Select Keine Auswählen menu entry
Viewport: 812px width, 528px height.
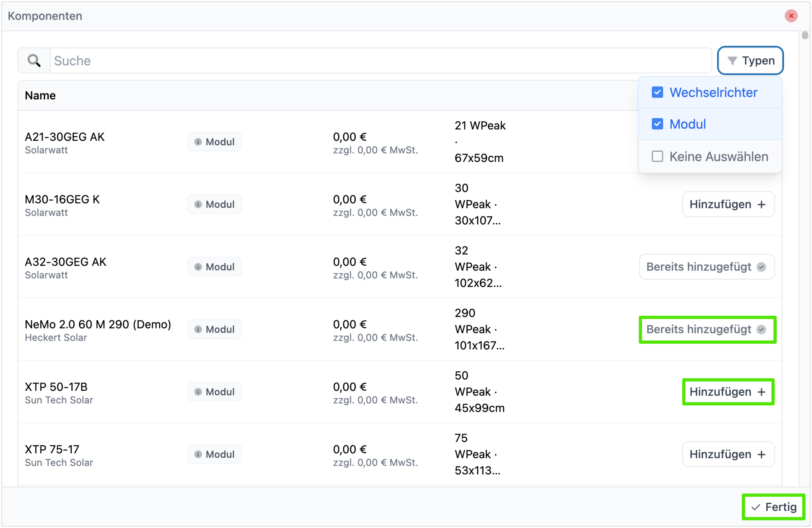coord(719,156)
